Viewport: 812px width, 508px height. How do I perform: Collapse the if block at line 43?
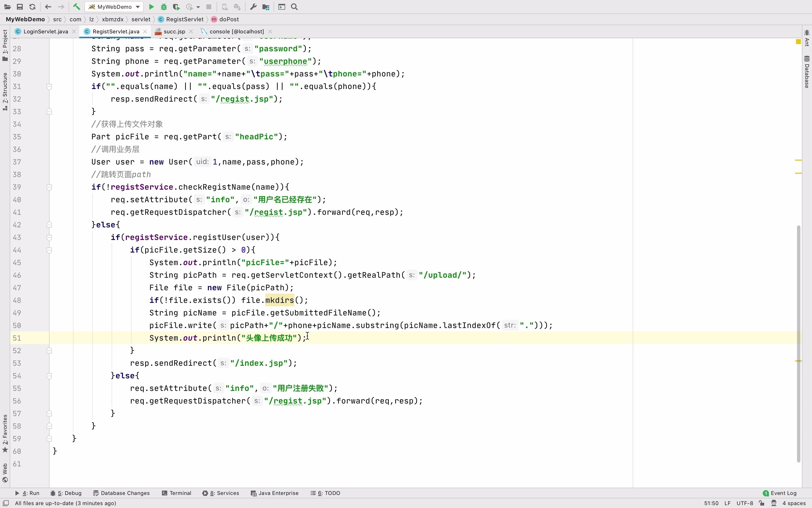49,238
